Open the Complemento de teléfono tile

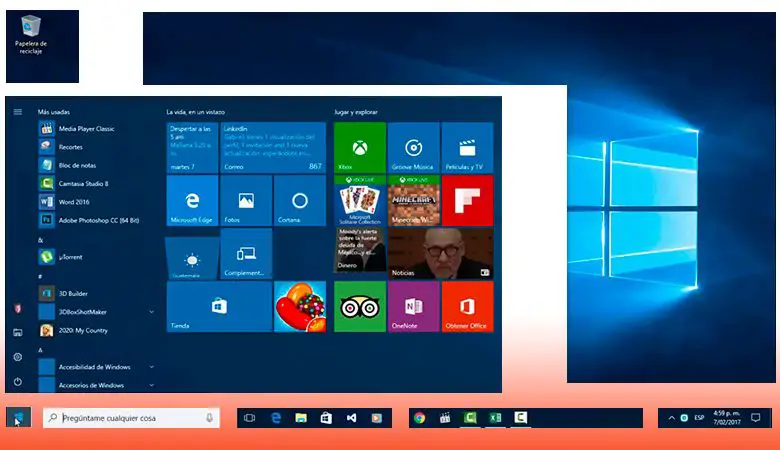(246, 254)
